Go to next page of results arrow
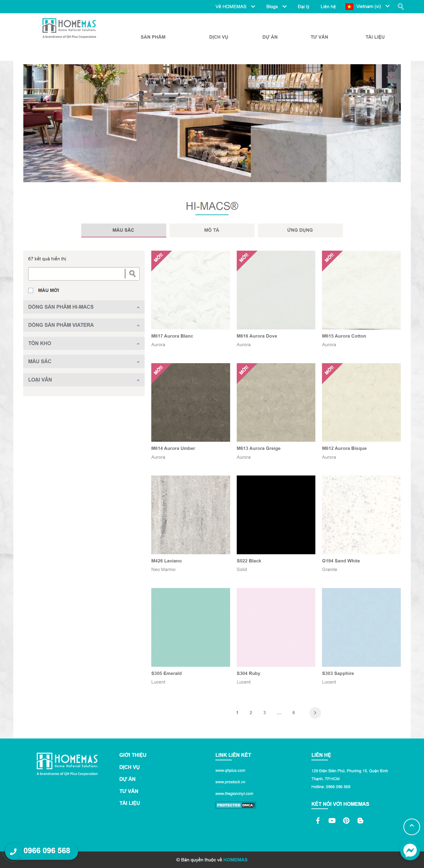The height and width of the screenshot is (868, 424). (x=315, y=713)
